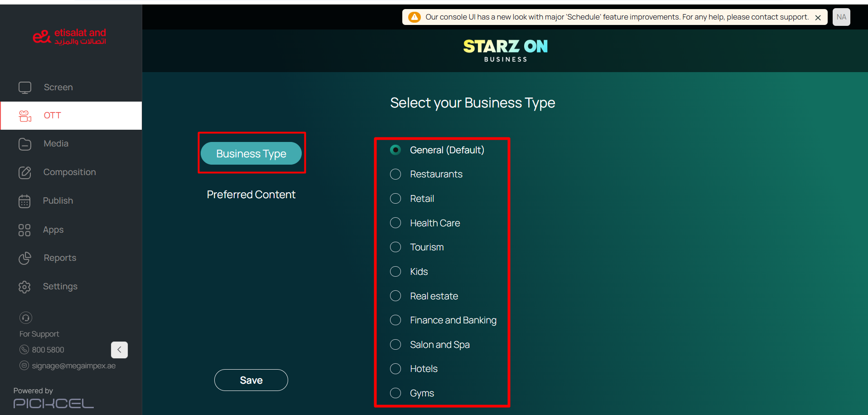Switch to the Preferred Content tab

tap(251, 195)
